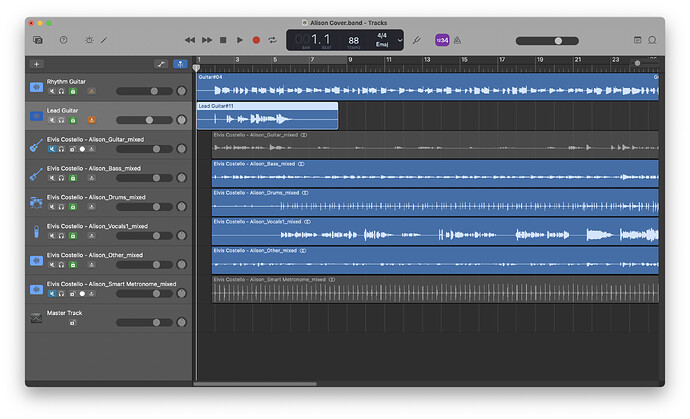
Task: Lock the Alison_Guitar_mixed track
Action: click(x=73, y=149)
